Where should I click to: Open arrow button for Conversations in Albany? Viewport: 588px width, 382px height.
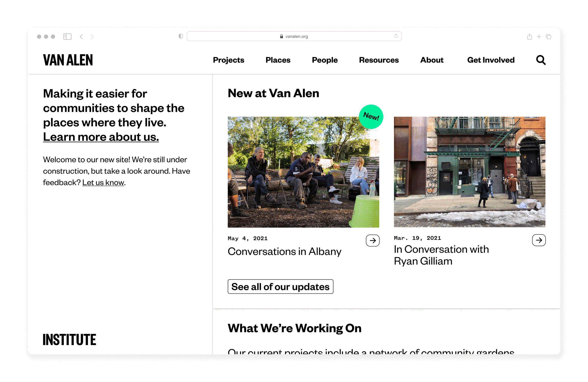point(373,240)
